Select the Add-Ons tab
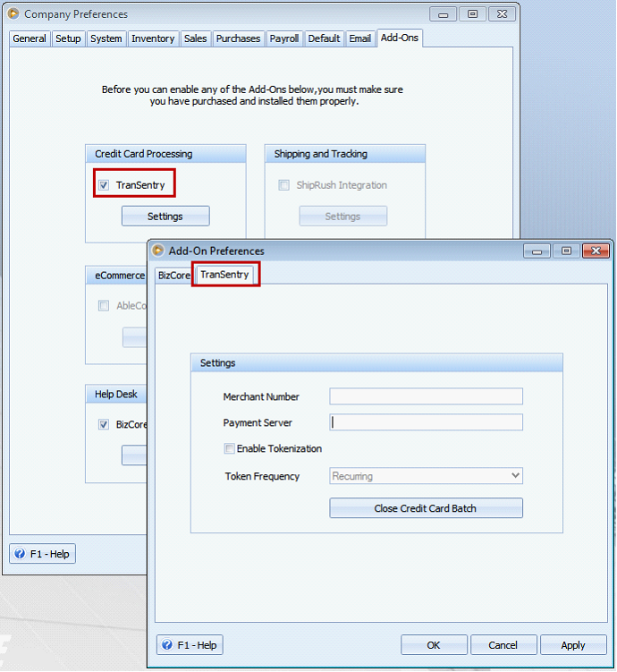Image resolution: width=617 pixels, height=672 pixels. click(x=400, y=38)
